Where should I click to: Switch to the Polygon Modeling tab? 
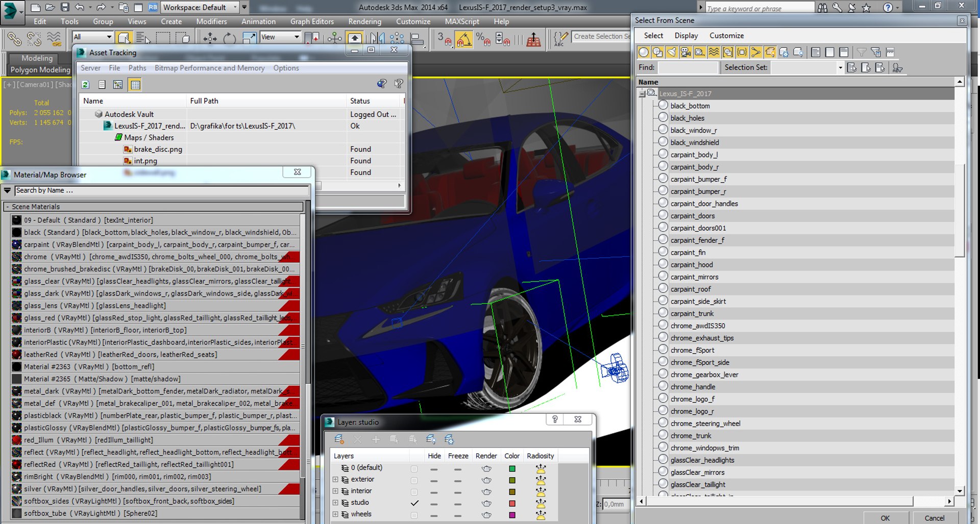[x=40, y=70]
